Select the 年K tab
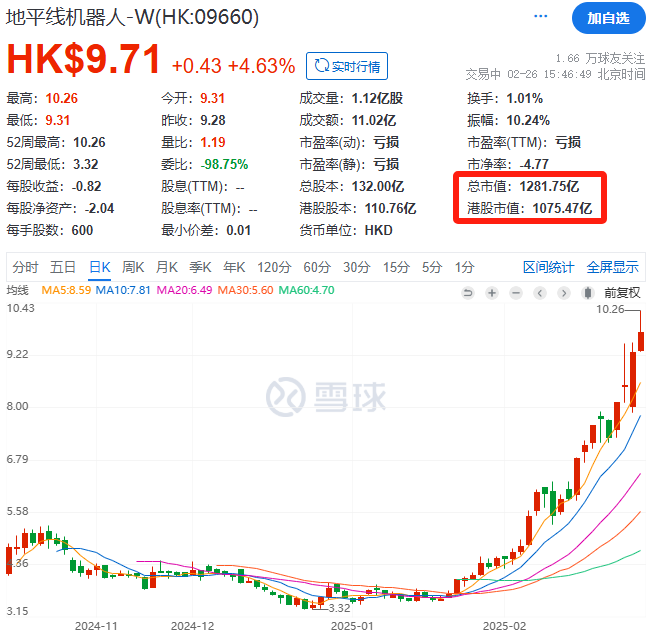The image size is (652, 634). pyautogui.click(x=234, y=267)
